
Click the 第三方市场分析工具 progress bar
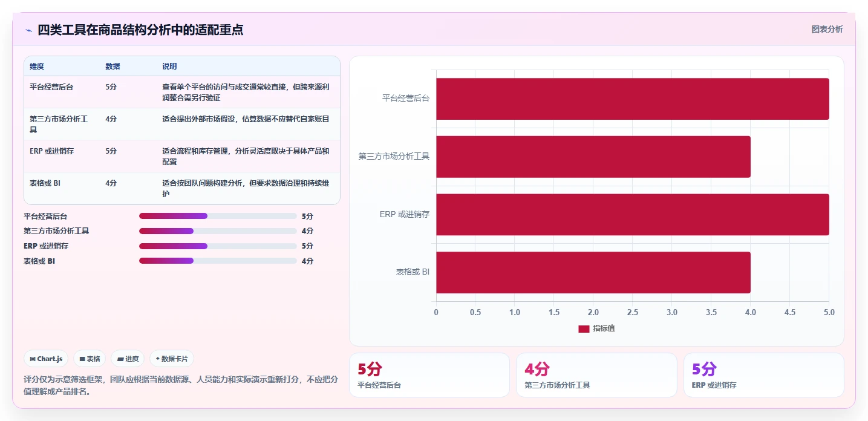click(218, 231)
